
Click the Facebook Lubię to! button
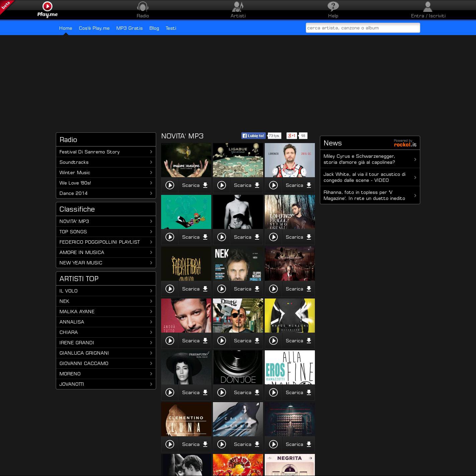coord(253,136)
